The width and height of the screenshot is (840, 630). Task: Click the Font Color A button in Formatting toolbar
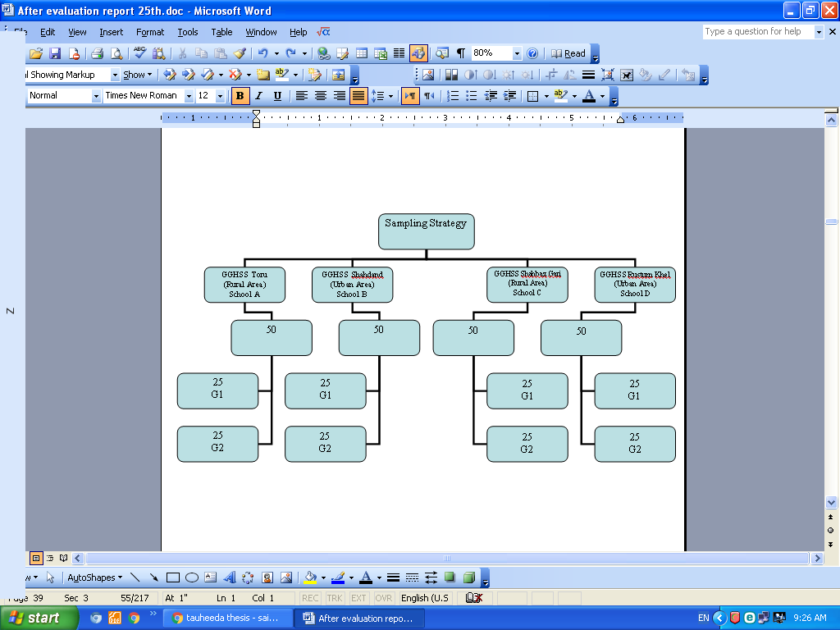[x=589, y=96]
